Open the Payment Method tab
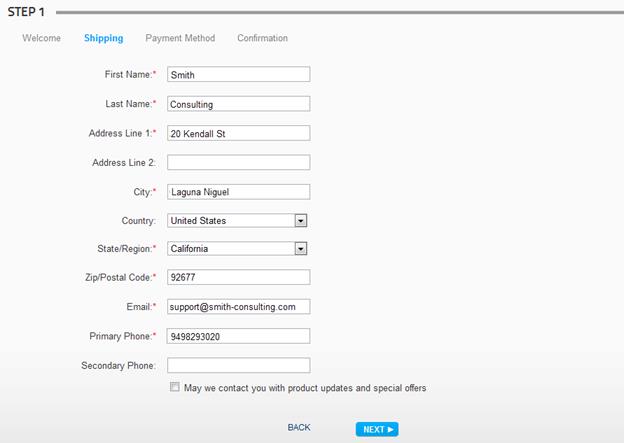Image resolution: width=624 pixels, height=443 pixels. (180, 38)
